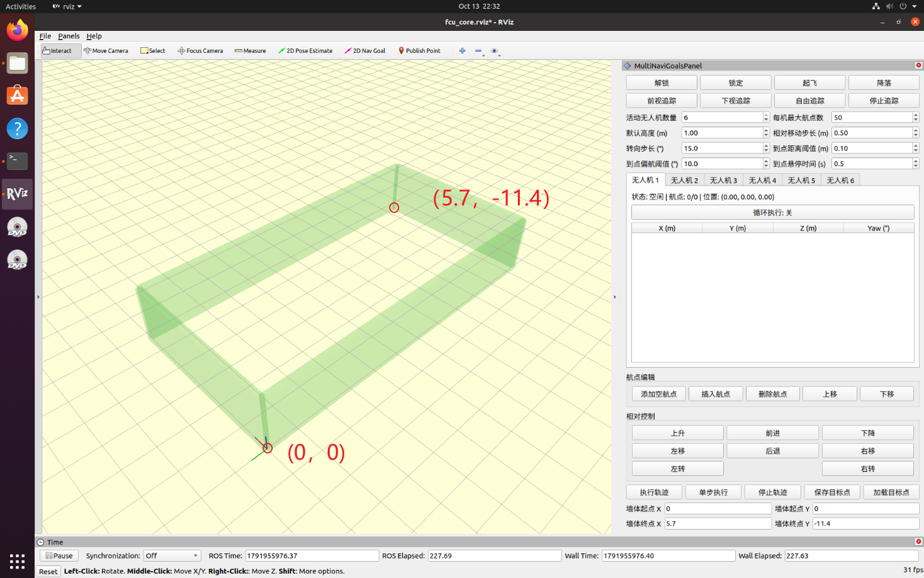The height and width of the screenshot is (578, 924).
Task: Activate the Measure tool
Action: [x=251, y=51]
